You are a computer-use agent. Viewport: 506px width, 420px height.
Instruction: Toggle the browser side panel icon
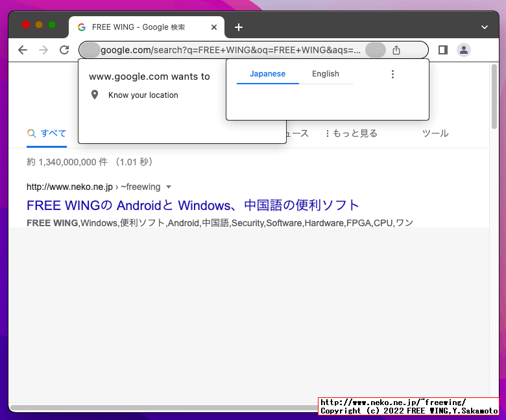click(x=442, y=50)
